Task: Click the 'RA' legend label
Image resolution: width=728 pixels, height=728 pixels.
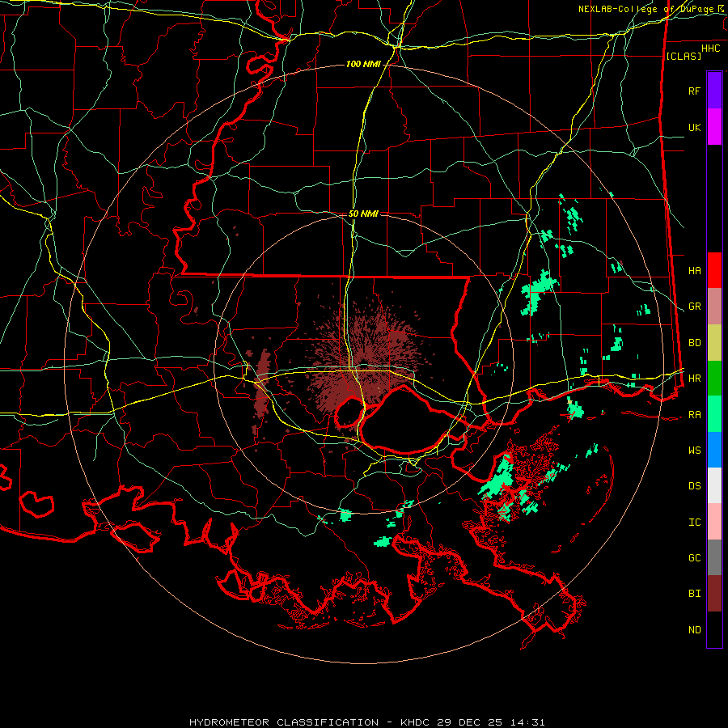Action: (x=695, y=415)
